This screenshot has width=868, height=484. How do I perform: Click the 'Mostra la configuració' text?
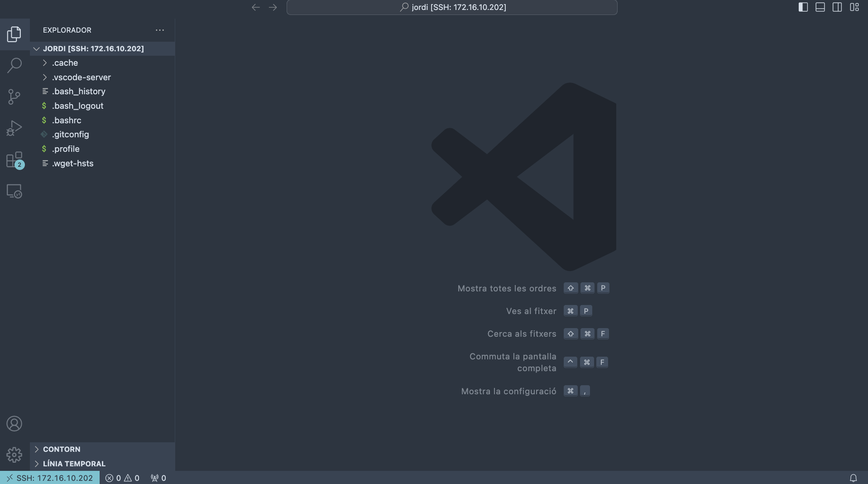(x=508, y=392)
